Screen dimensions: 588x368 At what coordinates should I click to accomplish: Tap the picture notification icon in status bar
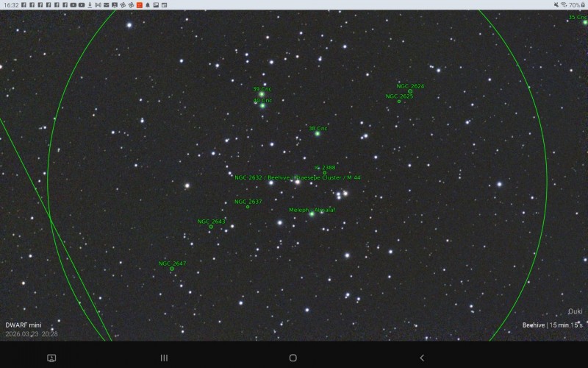pos(156,5)
